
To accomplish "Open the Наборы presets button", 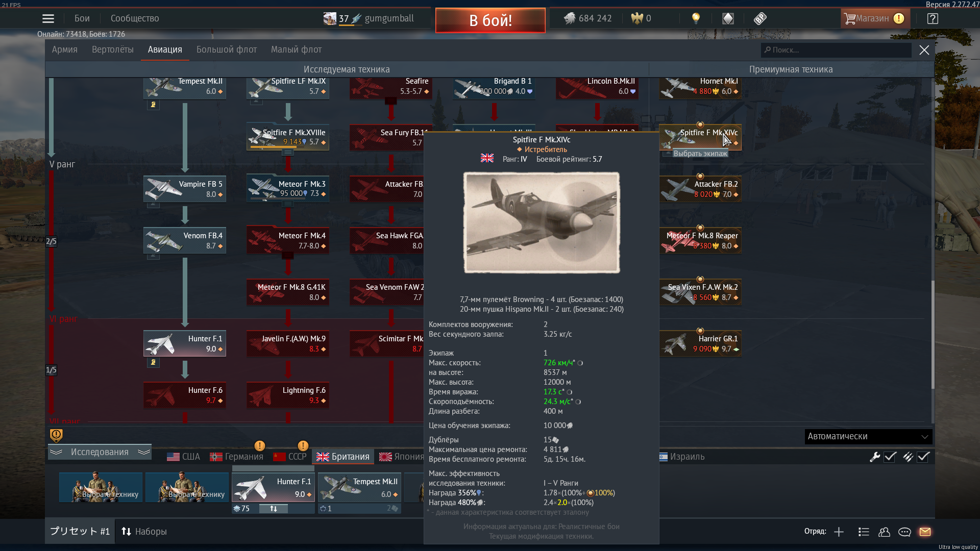I will point(144,532).
